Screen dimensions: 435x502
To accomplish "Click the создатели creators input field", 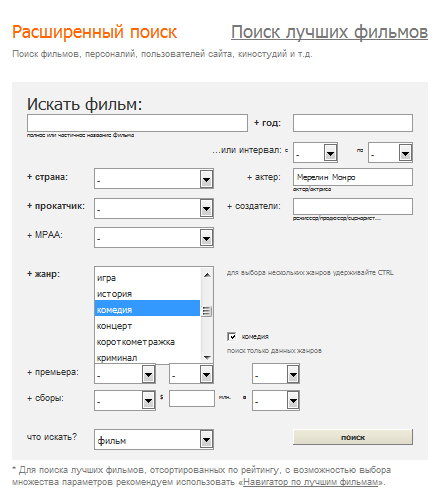I will 353,206.
